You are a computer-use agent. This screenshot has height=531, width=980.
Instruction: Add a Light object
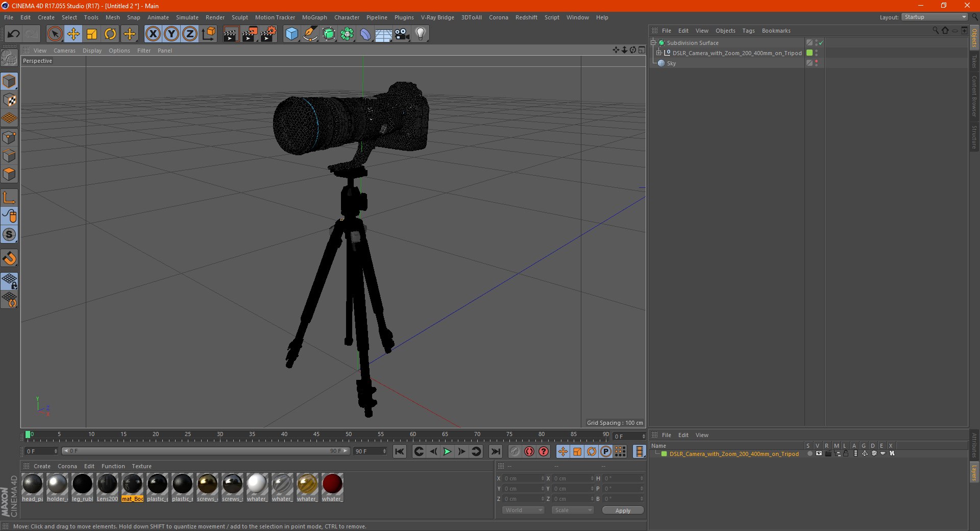click(421, 34)
